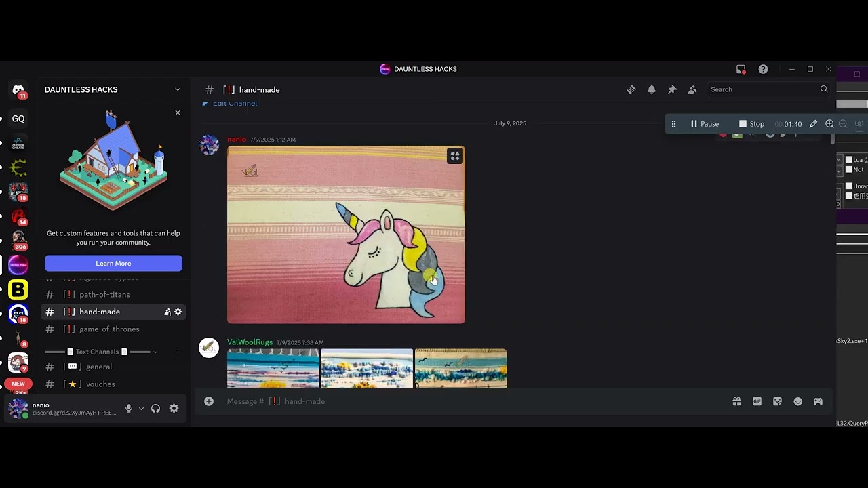
Task: Click the search magnifier icon
Action: tap(824, 89)
